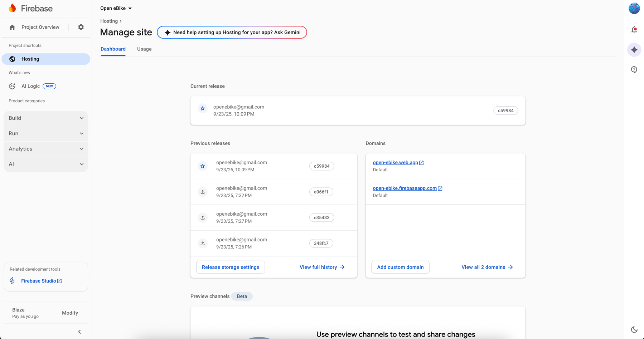
Task: Open the notifications bell icon
Action: 634,30
